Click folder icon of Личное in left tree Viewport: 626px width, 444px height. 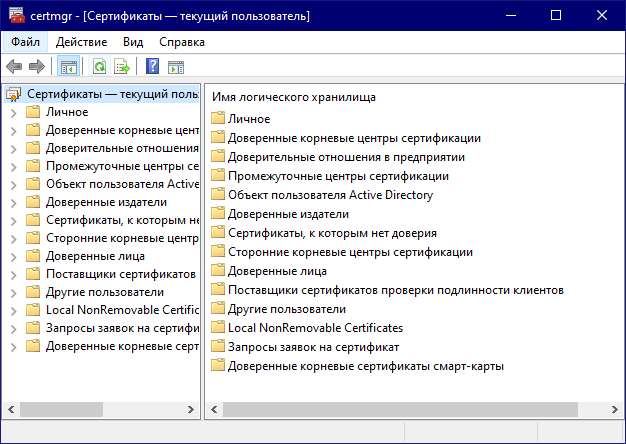[x=33, y=112]
